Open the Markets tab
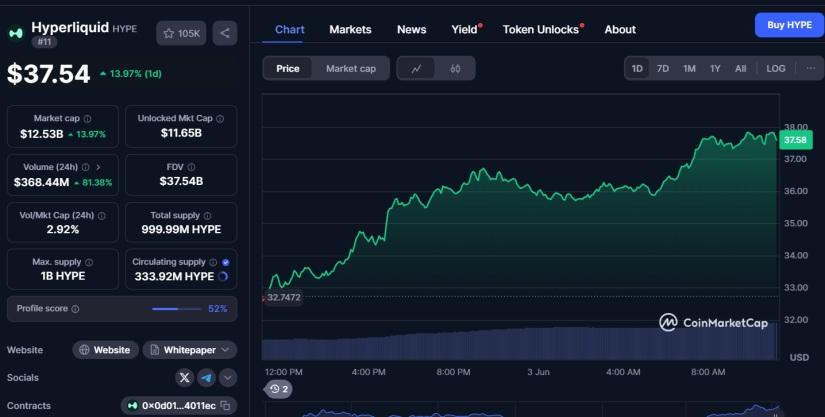Viewport: 825px width, 417px height. (350, 29)
